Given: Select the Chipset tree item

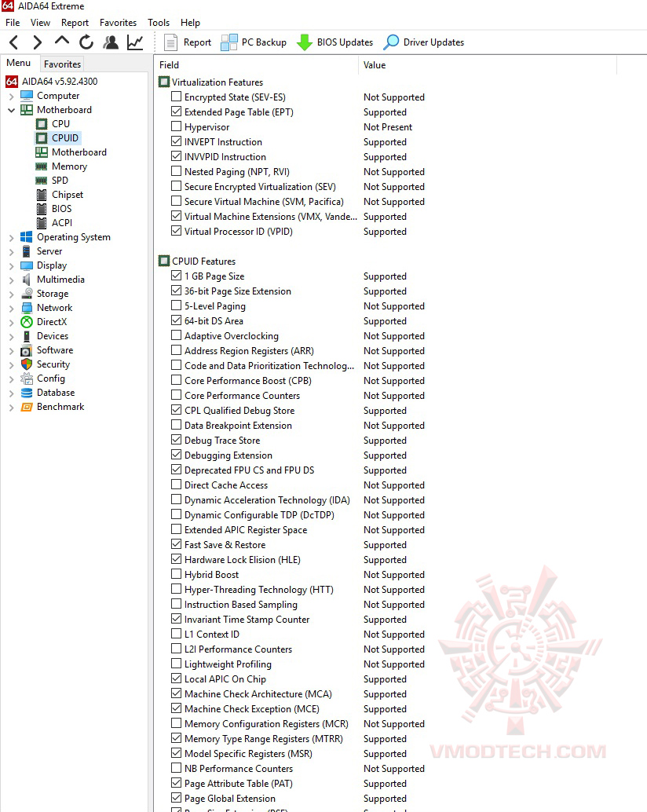Looking at the screenshot, I should click(68, 195).
